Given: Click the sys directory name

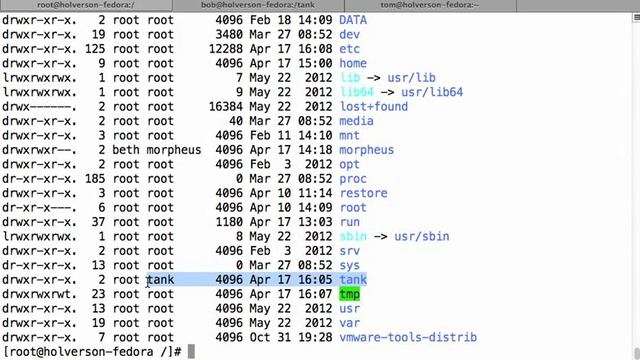Looking at the screenshot, I should 349,265.
